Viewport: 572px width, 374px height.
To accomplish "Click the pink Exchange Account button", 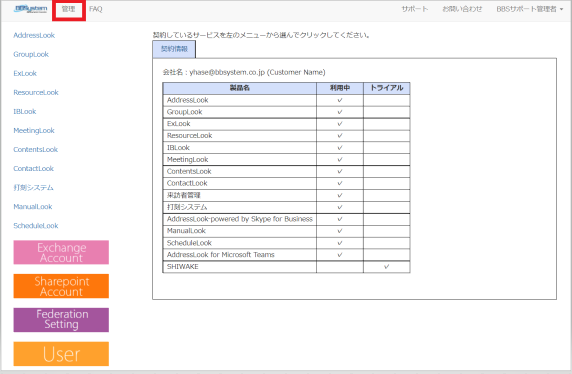I will (61, 252).
